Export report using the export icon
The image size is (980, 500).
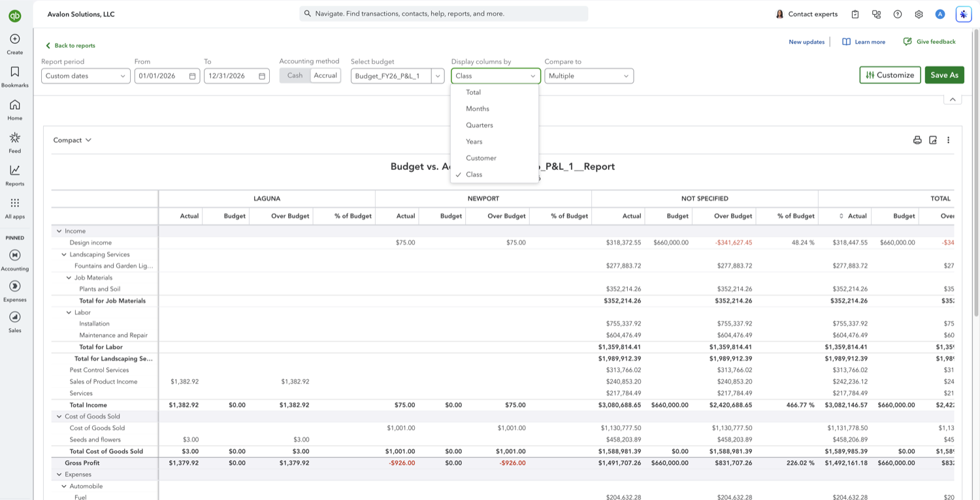click(x=933, y=140)
